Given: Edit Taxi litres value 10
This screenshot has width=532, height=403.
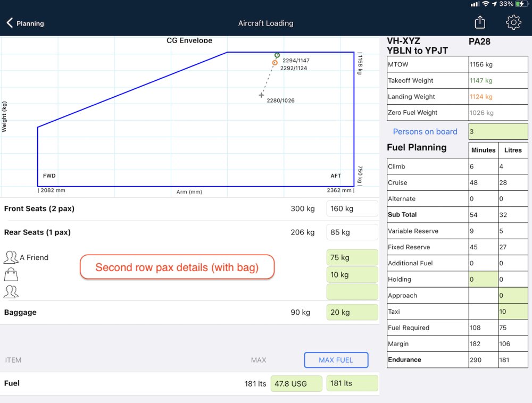Looking at the screenshot, I should [x=513, y=312].
